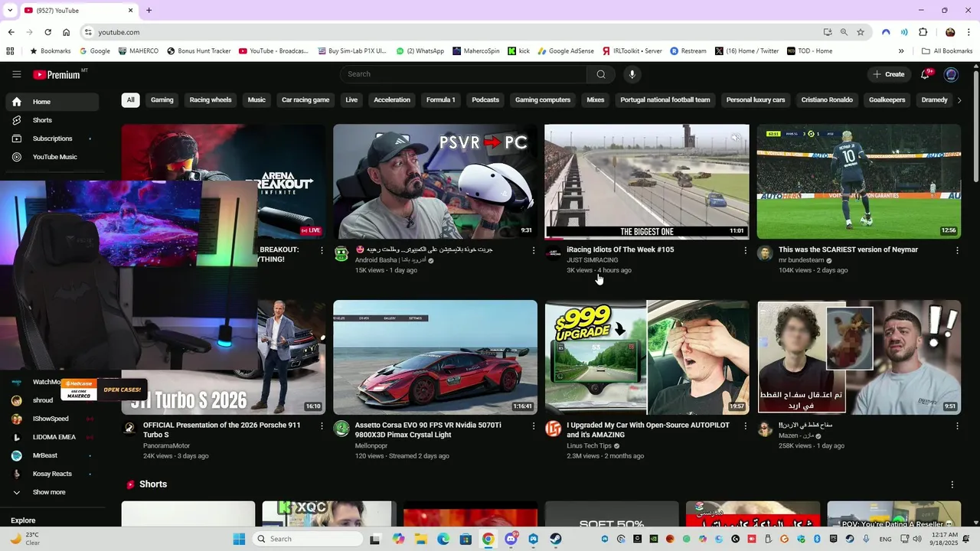Open the account avatar menu

point(951,74)
